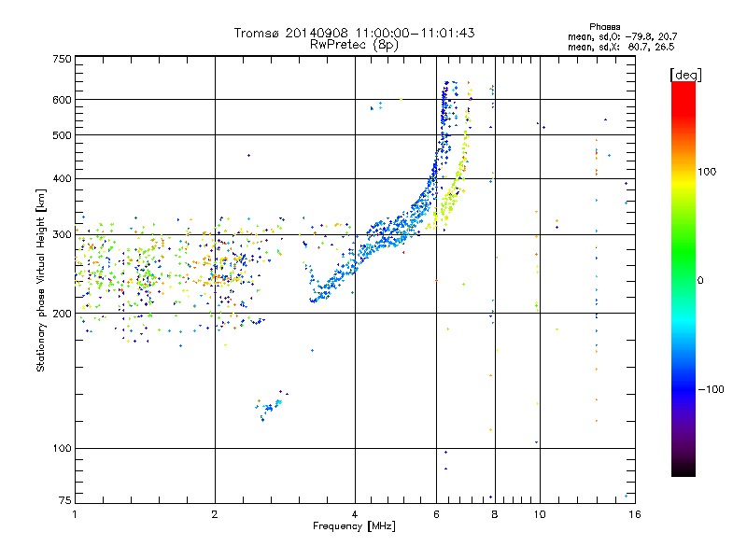Image resolution: width=747 pixels, height=560 pixels.
Task: Click the '-100' label on the color bar
Action: point(711,389)
